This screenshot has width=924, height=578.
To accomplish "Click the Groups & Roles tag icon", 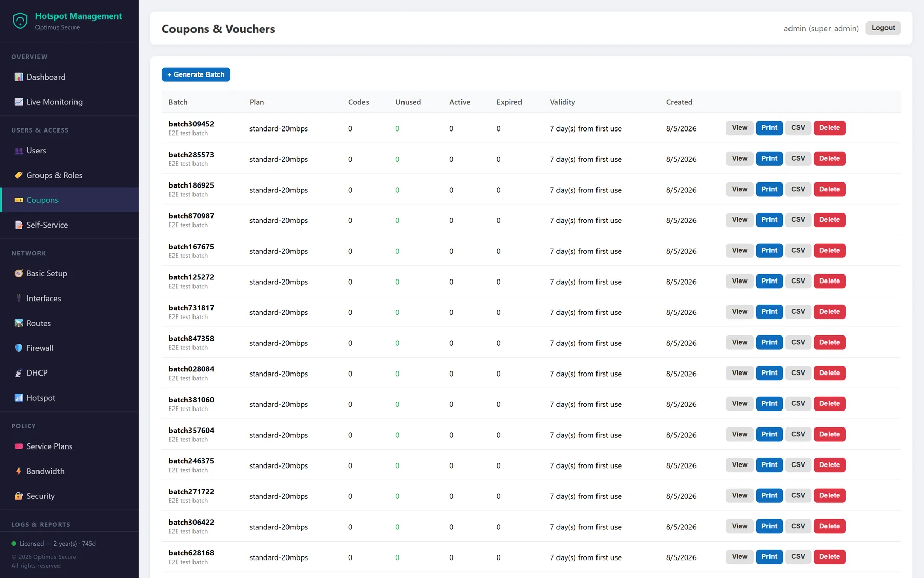I will click(x=18, y=175).
